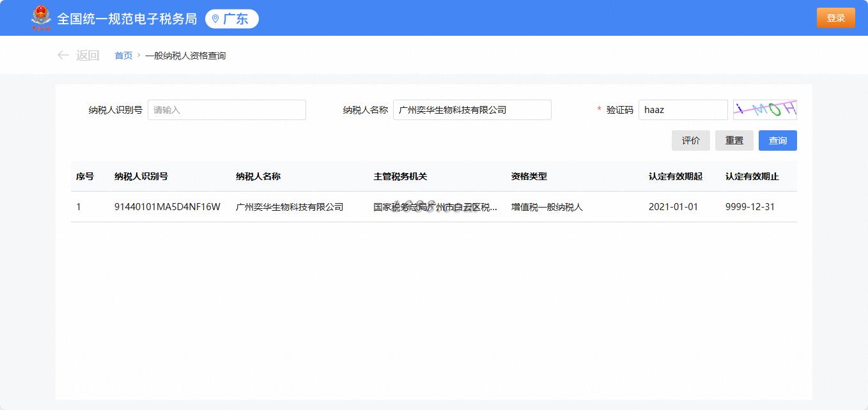Click the 纳税人识别号 column header
Viewport: 868px width, 410px height.
coord(141,176)
